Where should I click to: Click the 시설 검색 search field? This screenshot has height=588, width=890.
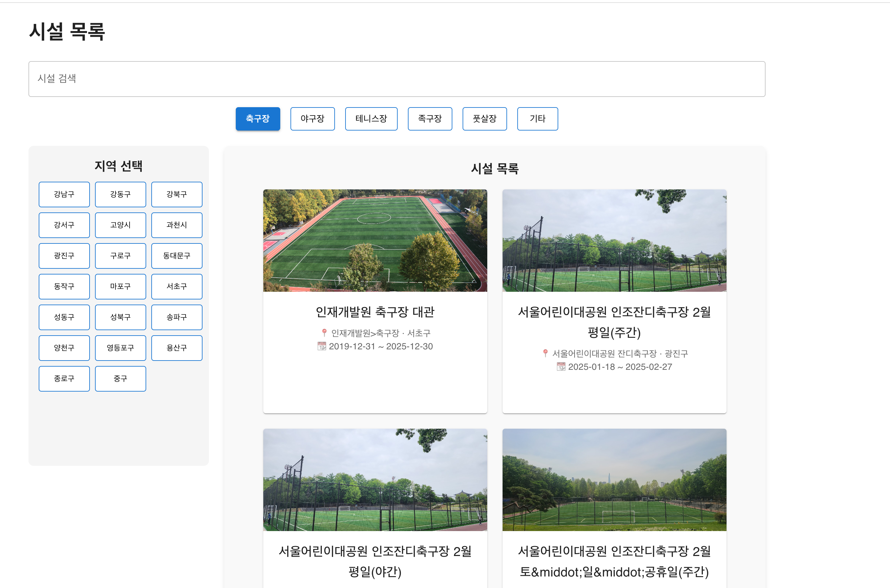[397, 79]
